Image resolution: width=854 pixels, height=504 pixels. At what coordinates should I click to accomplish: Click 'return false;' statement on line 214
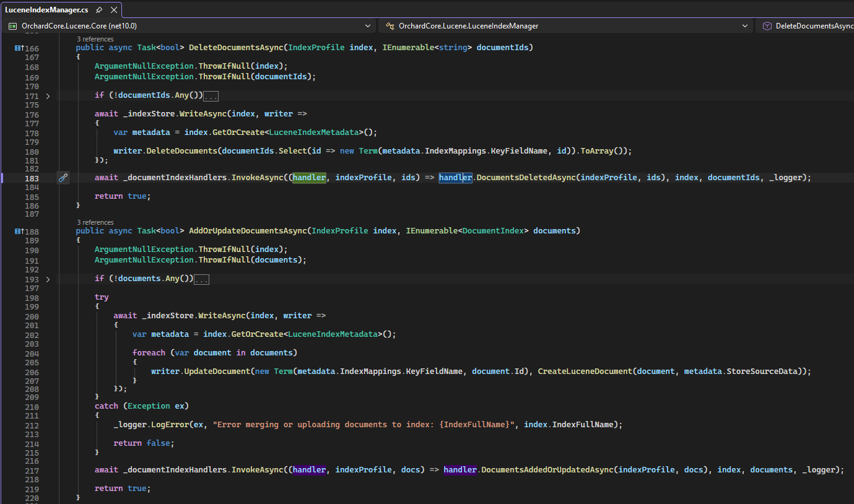pyautogui.click(x=144, y=443)
